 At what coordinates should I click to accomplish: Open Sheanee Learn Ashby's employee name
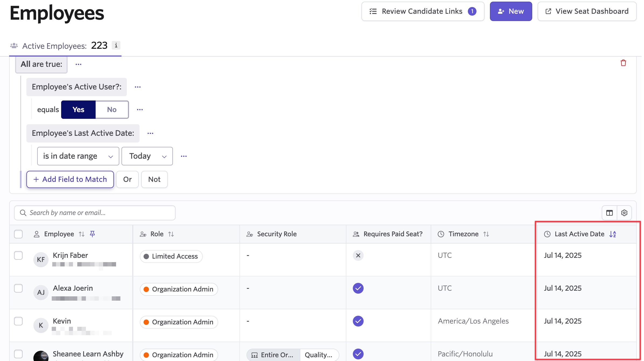coord(88,354)
